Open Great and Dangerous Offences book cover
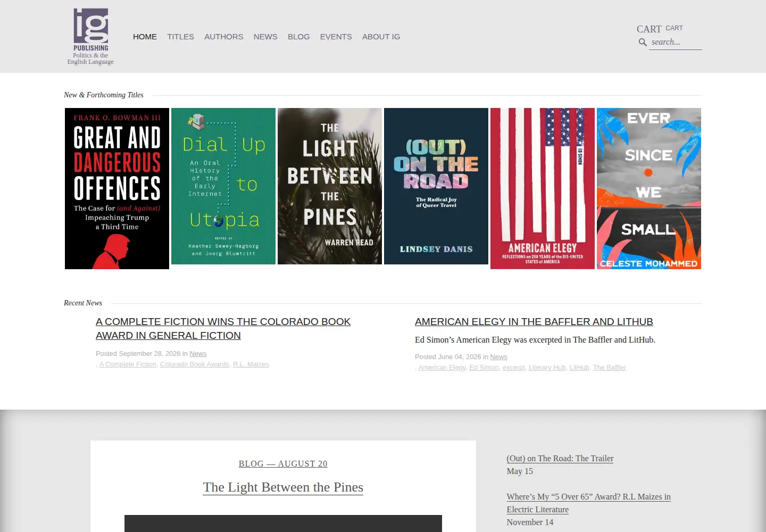The width and height of the screenshot is (766, 532). click(117, 188)
